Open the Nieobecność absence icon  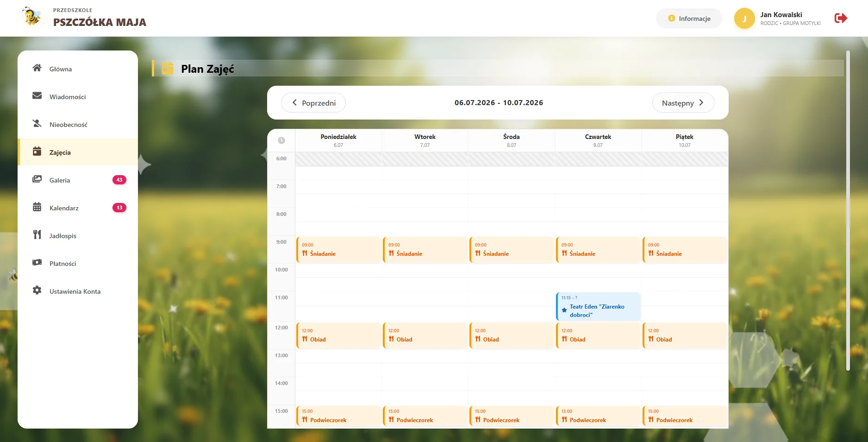(37, 124)
